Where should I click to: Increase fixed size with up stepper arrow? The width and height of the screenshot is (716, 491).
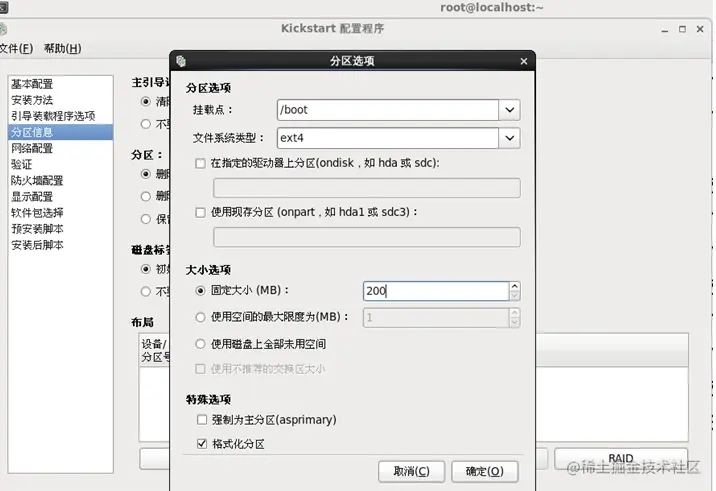515,286
